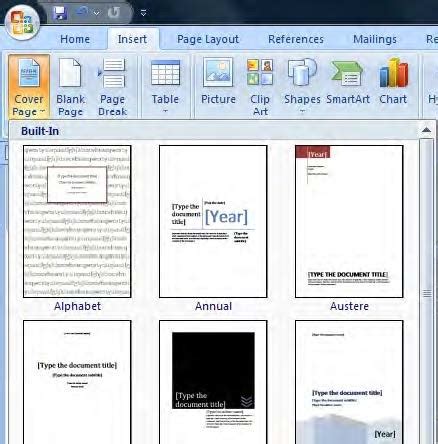438x444 pixels.
Task: Click the gallery scrollbar up arrow
Action: pos(426,130)
